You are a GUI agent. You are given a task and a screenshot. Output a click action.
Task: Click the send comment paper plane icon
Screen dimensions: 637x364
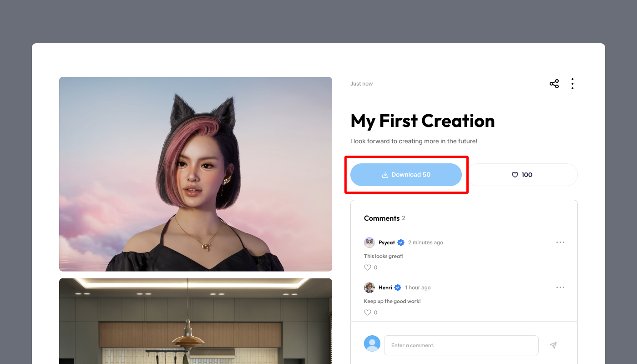click(x=553, y=345)
